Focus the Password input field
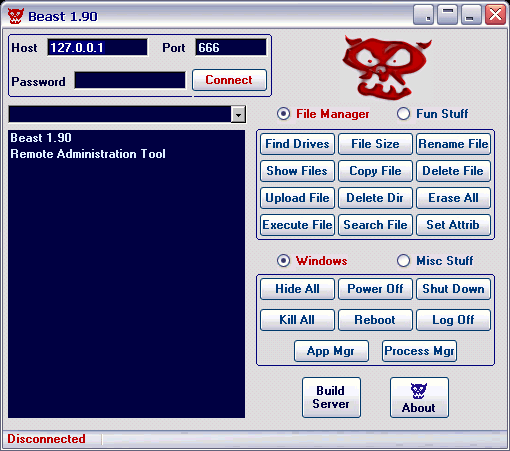The height and width of the screenshot is (451, 510). [130, 80]
